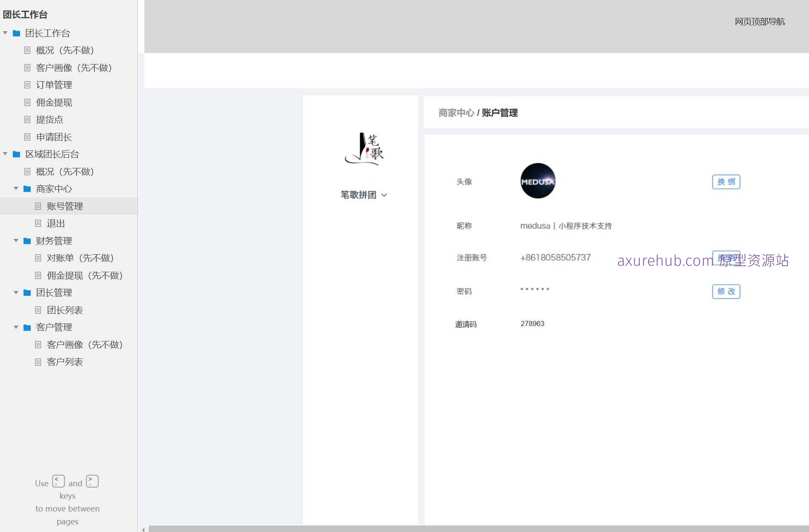
Task: Click the page icon next to 佣金提现
Action: pyautogui.click(x=27, y=102)
